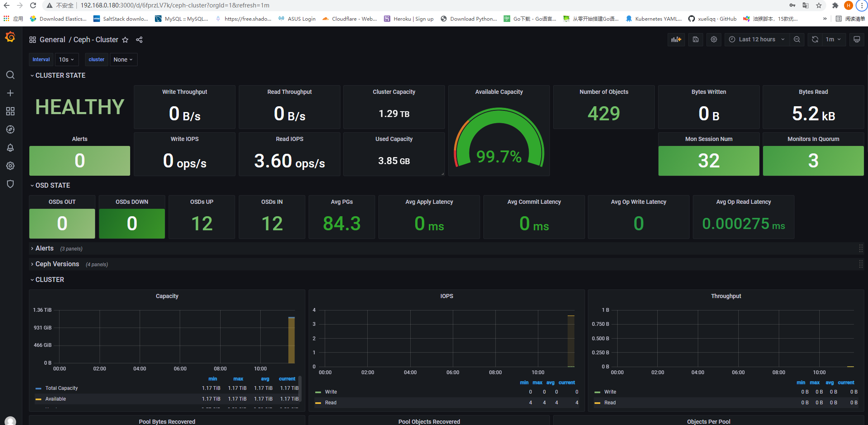Open the General folder breadcrumb
Viewport: 868px width, 425px height.
pos(52,40)
